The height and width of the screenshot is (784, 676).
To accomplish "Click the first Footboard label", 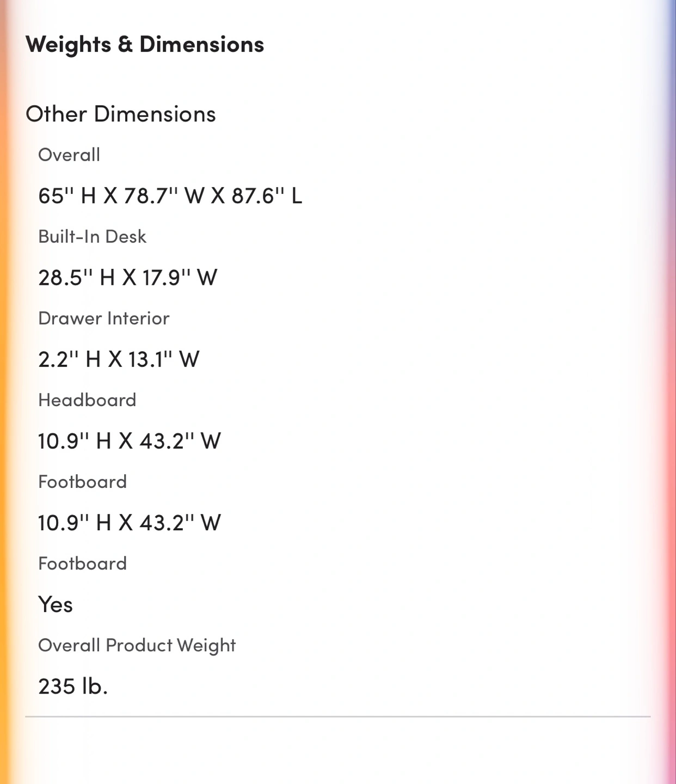I will click(82, 482).
